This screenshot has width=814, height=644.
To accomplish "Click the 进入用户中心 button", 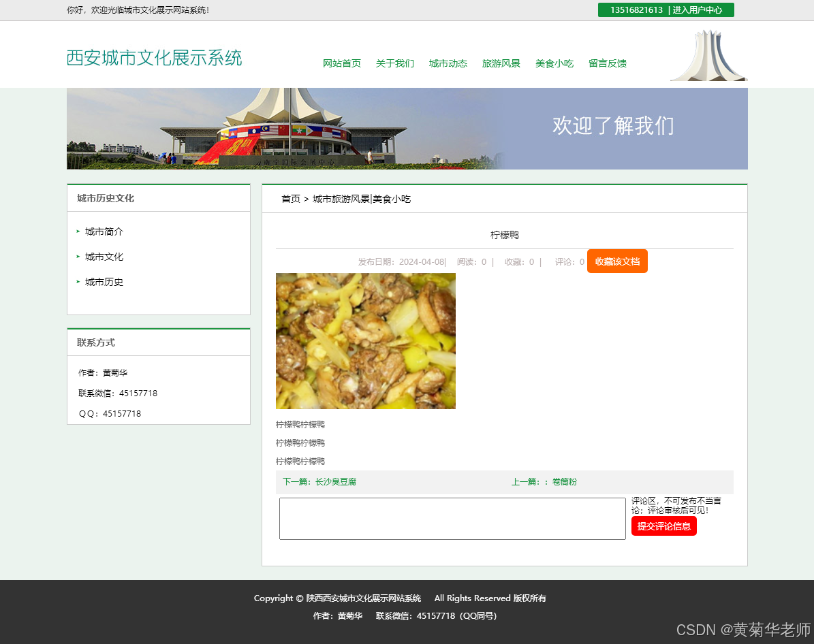I will (698, 10).
